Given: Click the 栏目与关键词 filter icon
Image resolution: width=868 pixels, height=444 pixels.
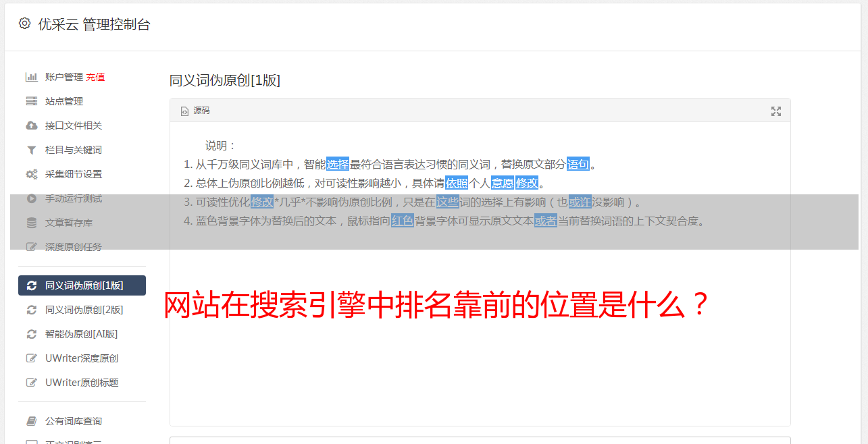Looking at the screenshot, I should pyautogui.click(x=31, y=150).
